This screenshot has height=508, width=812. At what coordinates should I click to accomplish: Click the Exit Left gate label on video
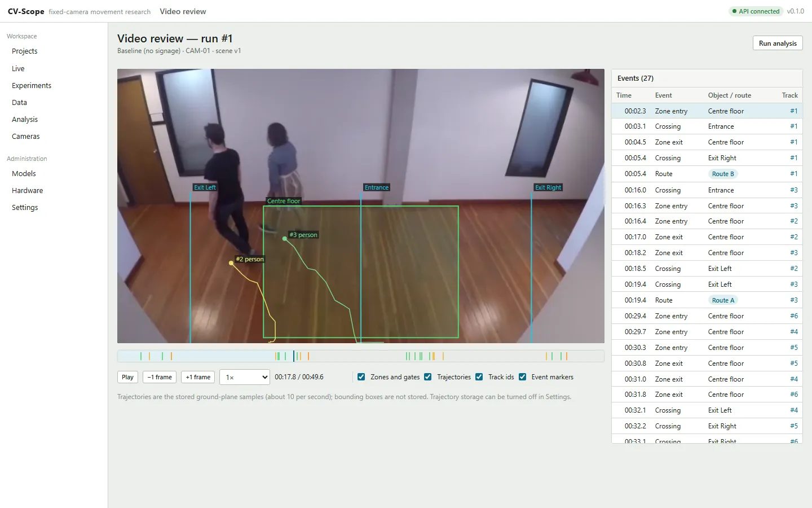pos(205,187)
